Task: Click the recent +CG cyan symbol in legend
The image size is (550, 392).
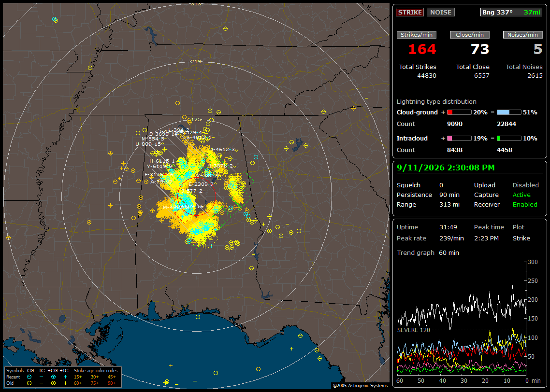Action: (x=53, y=377)
